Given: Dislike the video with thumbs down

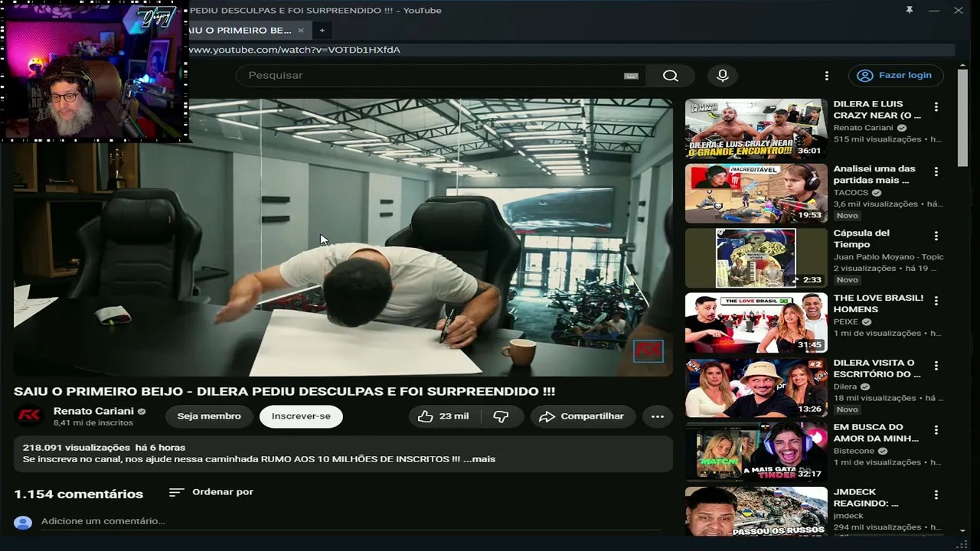Looking at the screenshot, I should [x=501, y=416].
